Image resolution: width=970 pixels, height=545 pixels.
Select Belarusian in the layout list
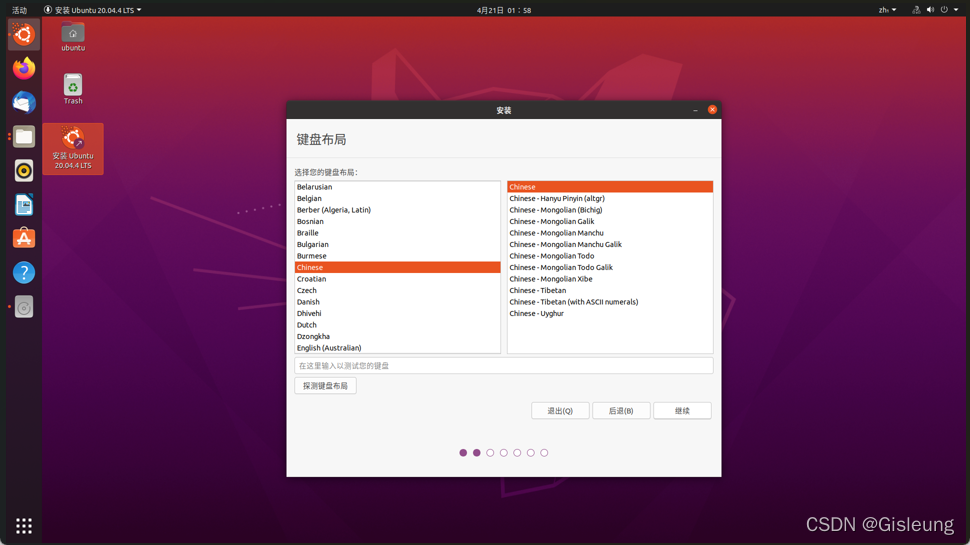tap(397, 187)
